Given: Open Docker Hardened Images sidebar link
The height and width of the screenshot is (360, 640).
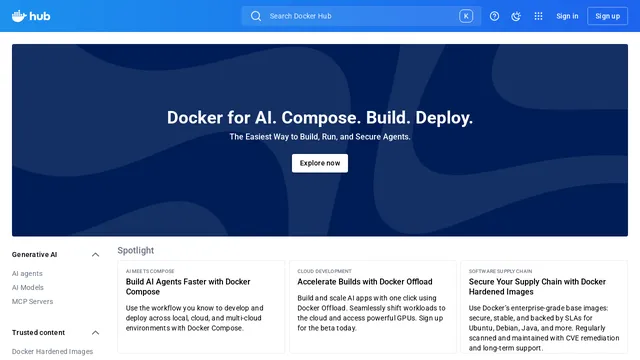Looking at the screenshot, I should [52, 351].
